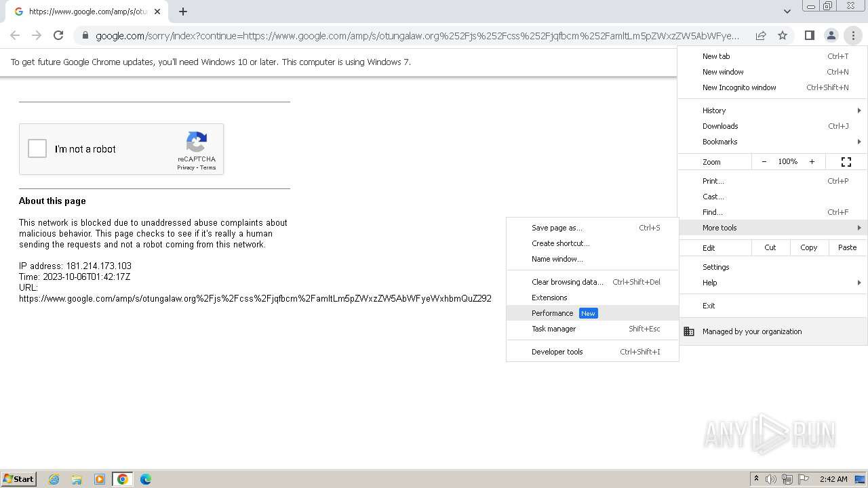
Task: Expand the More tools submenu
Action: click(x=772, y=228)
